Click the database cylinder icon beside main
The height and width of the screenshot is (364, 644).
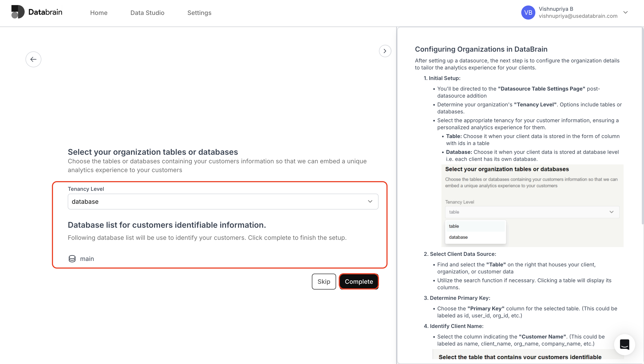click(x=72, y=258)
